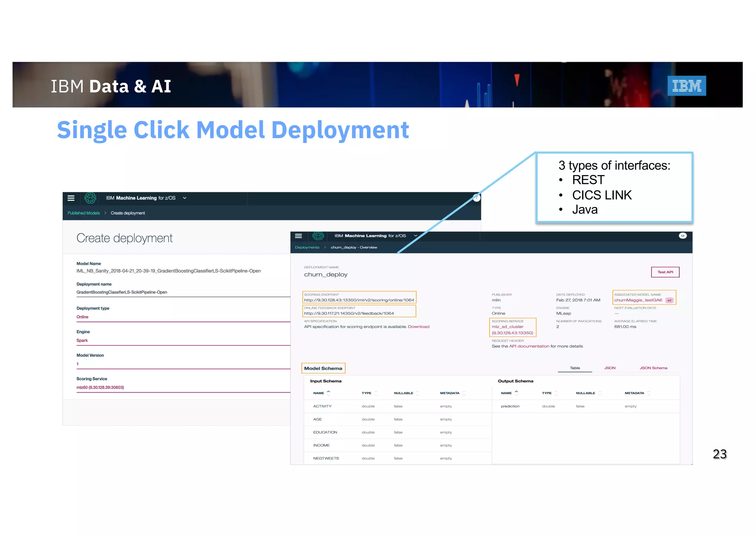Click churn_deploy - Overview breadcrumb
756x535 pixels.
[x=354, y=248]
